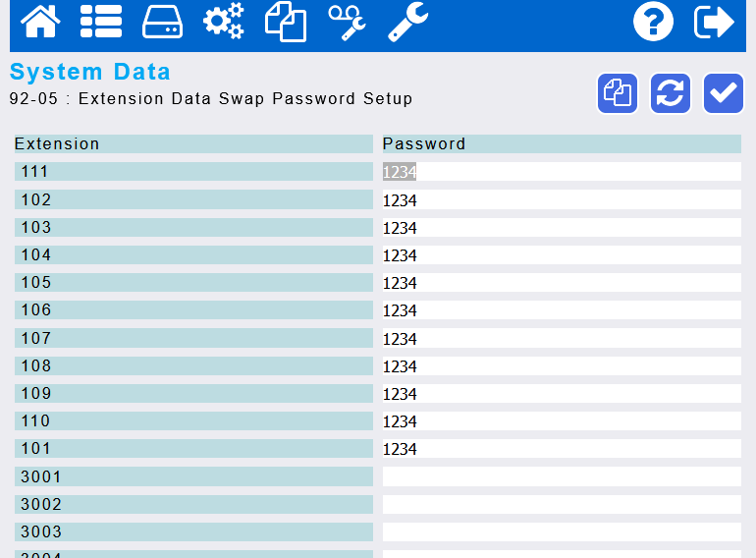Select extension row 3002
Viewport: 756px width, 558px height.
[193, 505]
